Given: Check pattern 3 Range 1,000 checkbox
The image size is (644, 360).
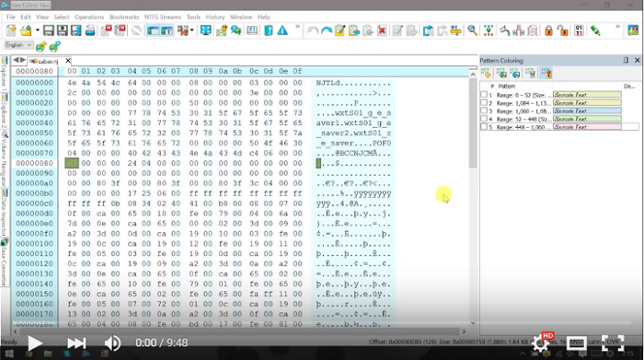Looking at the screenshot, I should point(484,110).
